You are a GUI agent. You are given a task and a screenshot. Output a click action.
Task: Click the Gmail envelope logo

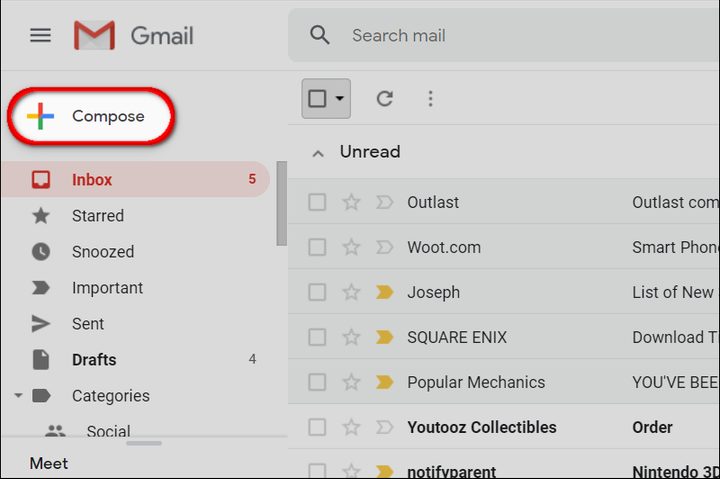94,35
